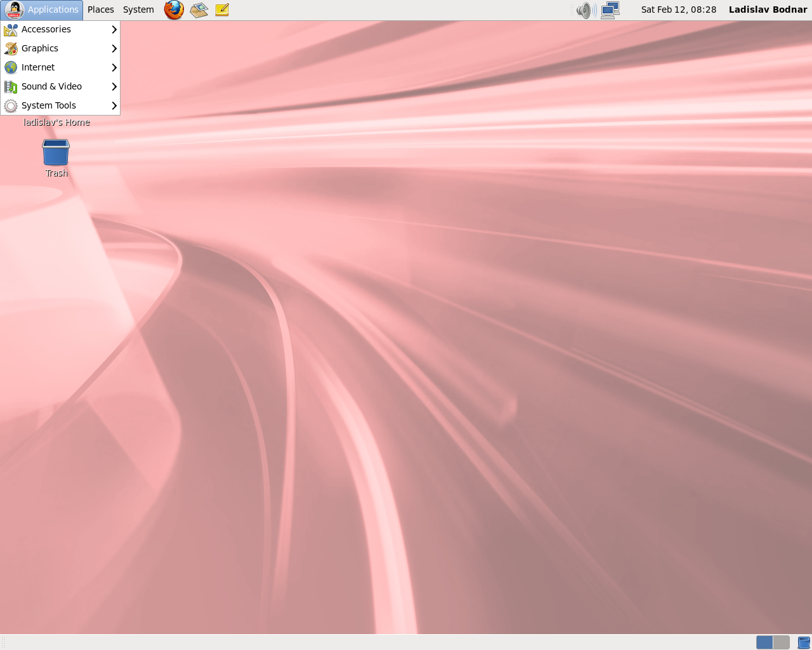The width and height of the screenshot is (812, 650).
Task: Open the mail client launcher with the stamp icon
Action: coord(199,10)
